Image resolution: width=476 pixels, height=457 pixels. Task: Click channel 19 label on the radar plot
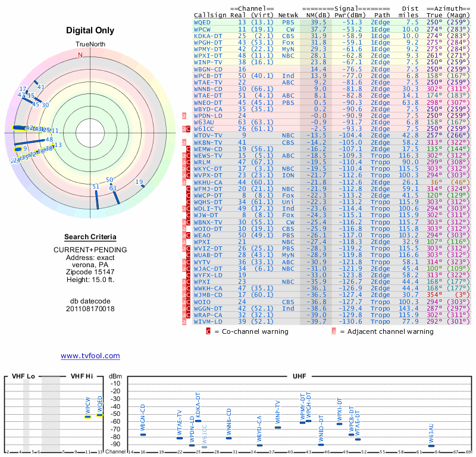(x=139, y=182)
